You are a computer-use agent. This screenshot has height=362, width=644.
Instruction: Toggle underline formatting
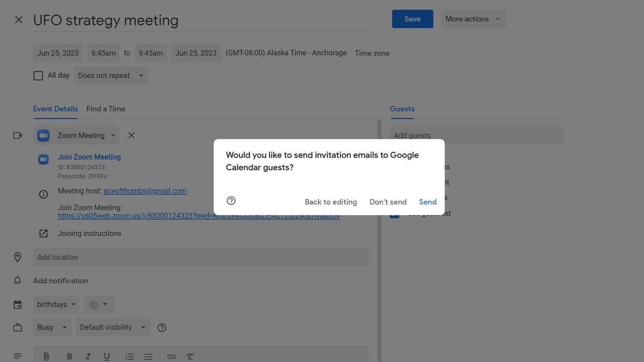coord(107,357)
